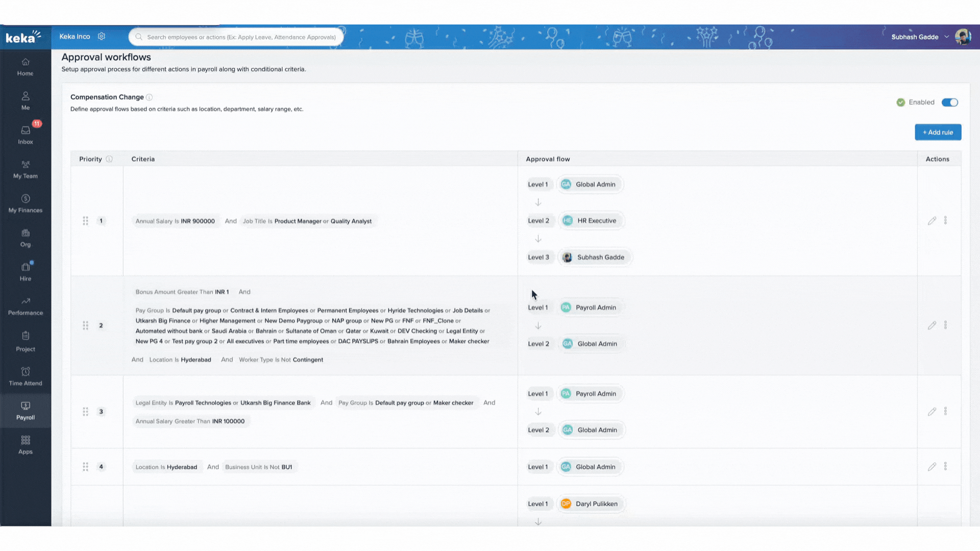Click info icon beside Compensation Change

[x=149, y=97]
